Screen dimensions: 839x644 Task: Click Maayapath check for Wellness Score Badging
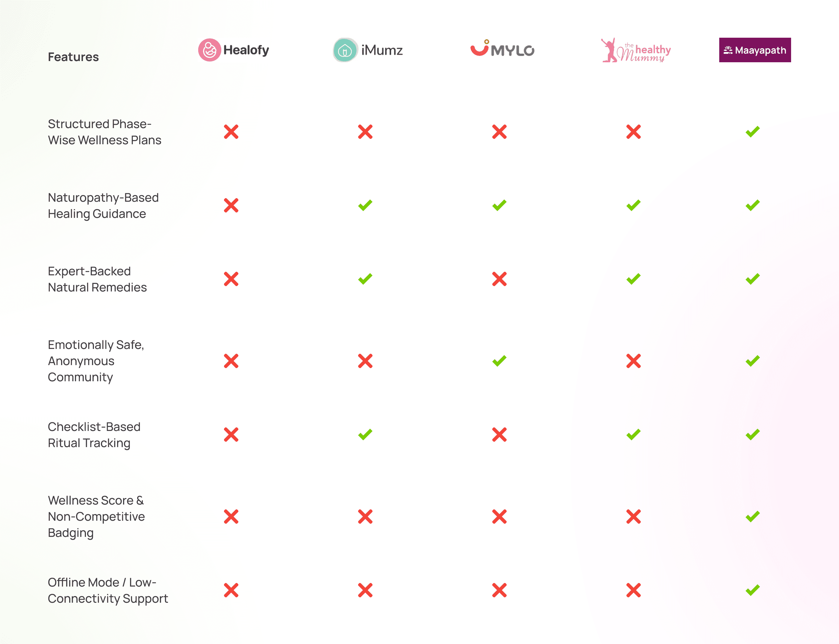(x=753, y=516)
